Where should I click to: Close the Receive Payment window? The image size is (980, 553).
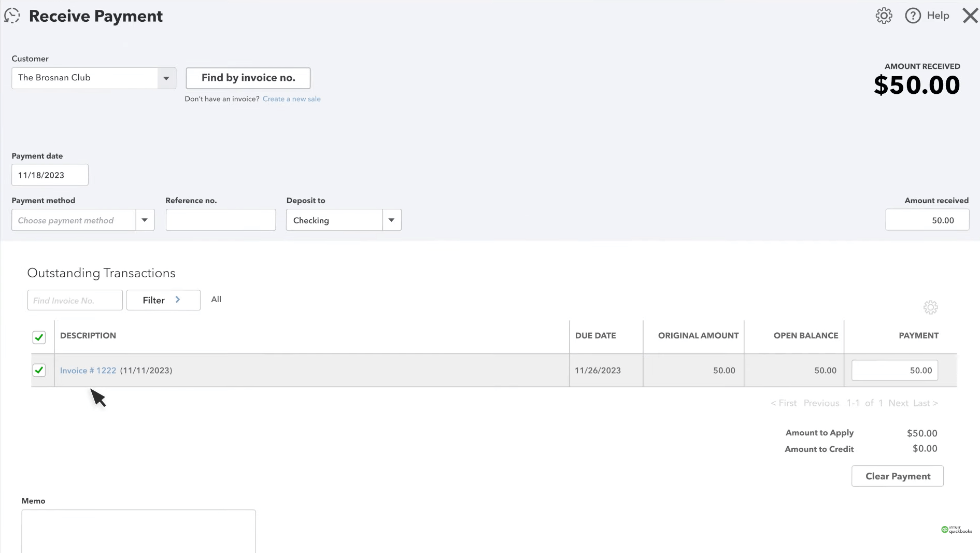click(970, 16)
